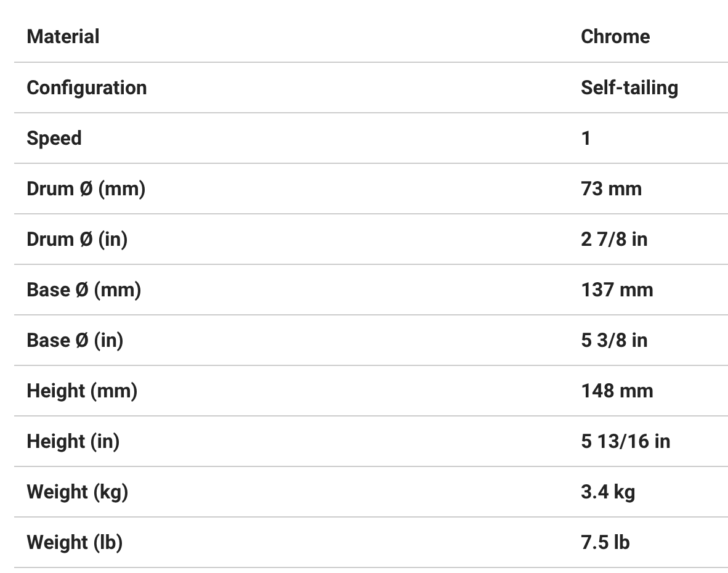Screen dimensions: 728x573
Task: Select the 2 7/8 in value
Action: [x=613, y=239]
